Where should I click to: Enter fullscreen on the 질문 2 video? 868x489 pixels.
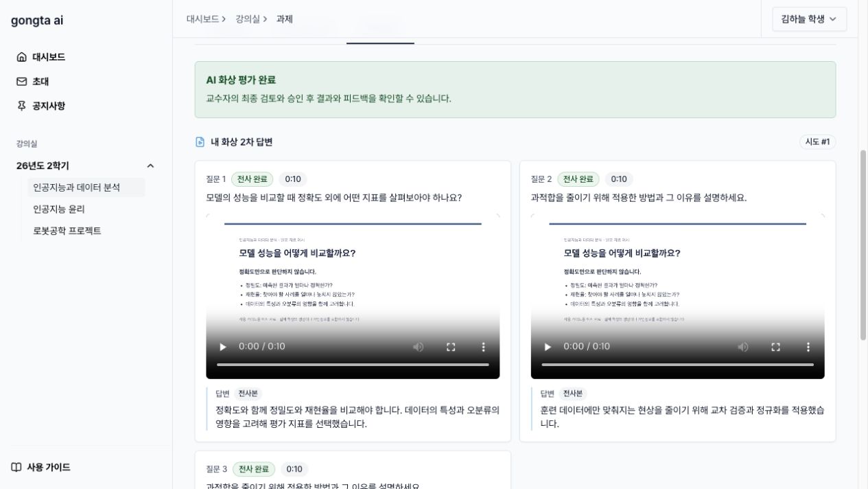775,347
